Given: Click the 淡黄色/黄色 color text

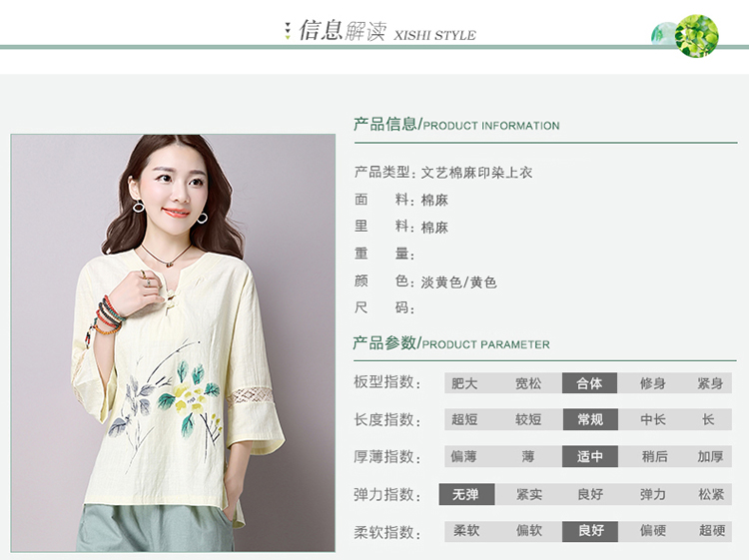Looking at the screenshot, I should tap(458, 282).
